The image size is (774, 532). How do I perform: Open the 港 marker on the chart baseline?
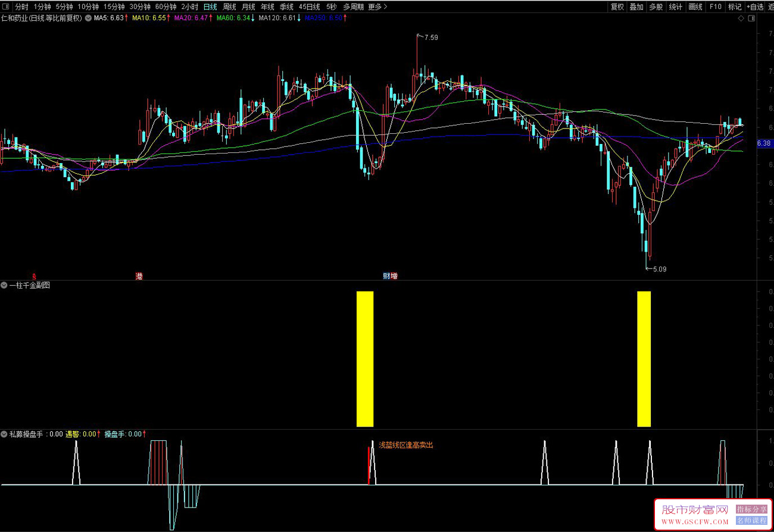coord(139,276)
